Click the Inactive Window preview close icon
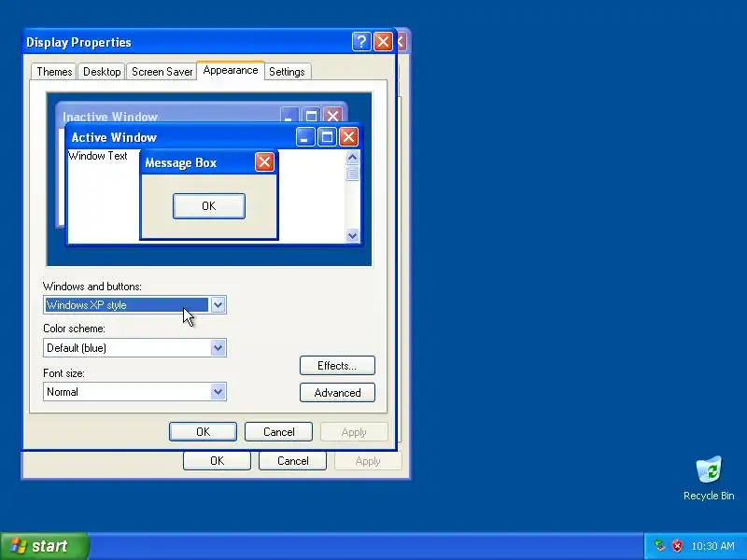The height and width of the screenshot is (560, 747). pos(332,115)
